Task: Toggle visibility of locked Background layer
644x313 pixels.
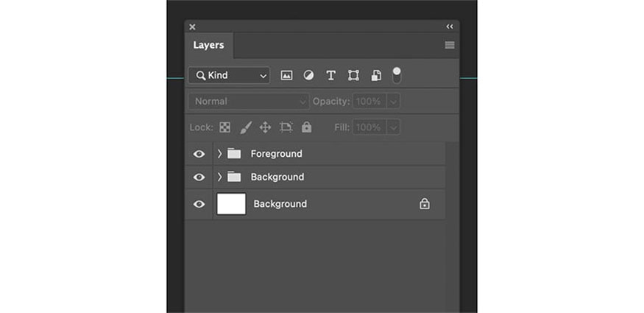Action: [x=199, y=204]
